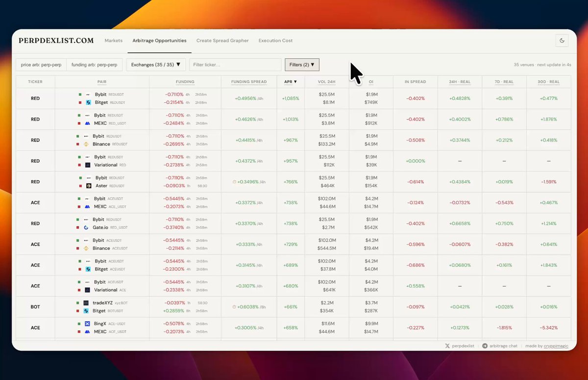Select the BOT ticker cell
The image size is (588, 380).
(x=35, y=307)
